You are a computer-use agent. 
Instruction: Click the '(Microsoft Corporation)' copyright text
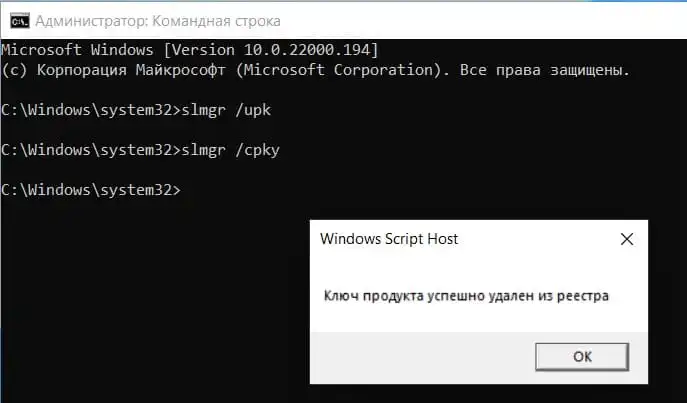[x=338, y=70]
